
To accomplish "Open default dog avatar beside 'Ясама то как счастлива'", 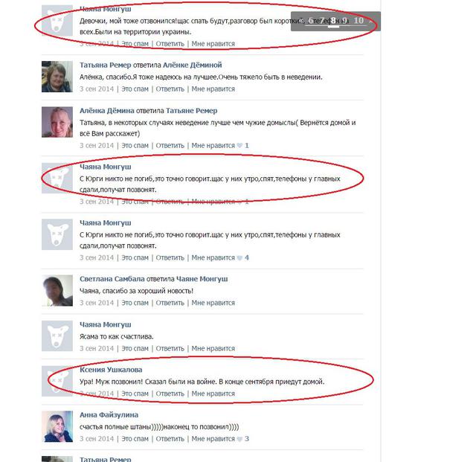I will click(57, 336).
